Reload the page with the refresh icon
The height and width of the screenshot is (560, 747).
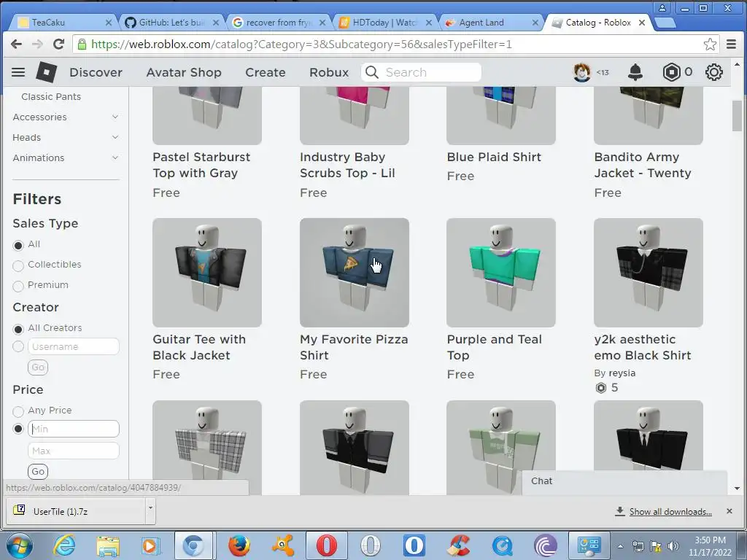pyautogui.click(x=58, y=44)
